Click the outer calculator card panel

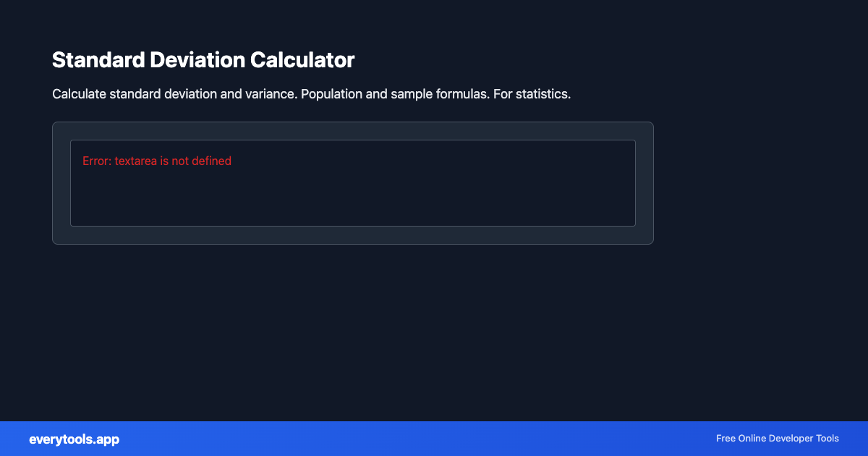(352, 235)
